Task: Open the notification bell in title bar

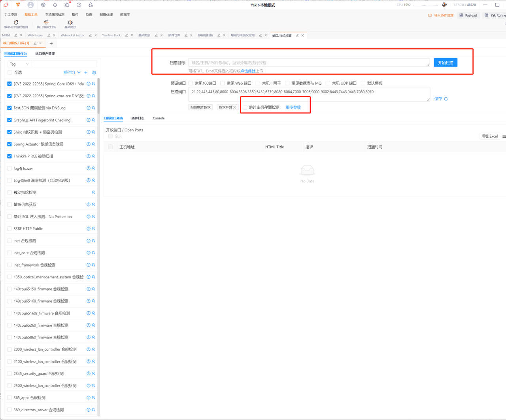Action: tap(55, 5)
